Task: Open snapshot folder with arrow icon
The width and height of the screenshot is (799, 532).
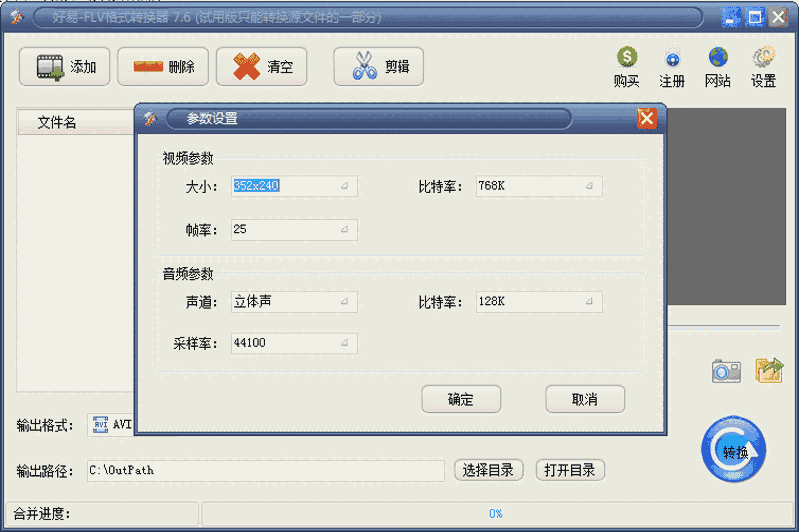Action: (x=769, y=370)
